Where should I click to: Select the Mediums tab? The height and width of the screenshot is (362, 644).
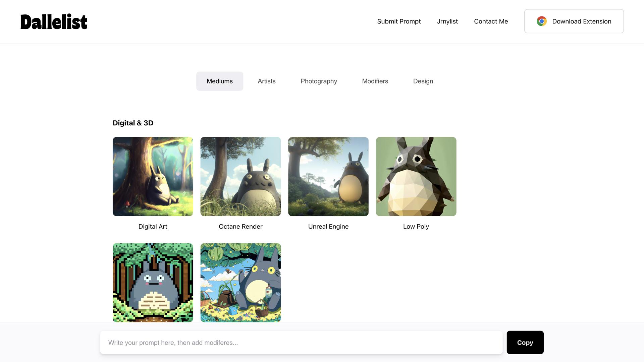click(x=220, y=81)
